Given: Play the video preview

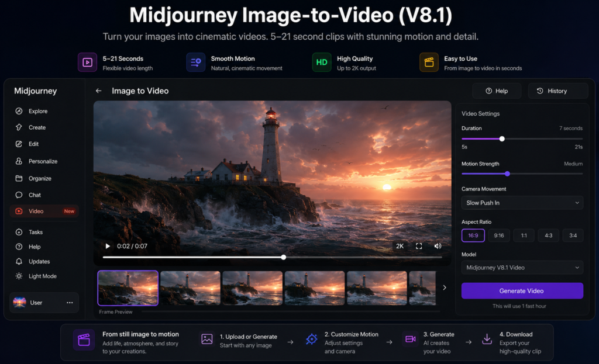Looking at the screenshot, I should point(108,246).
